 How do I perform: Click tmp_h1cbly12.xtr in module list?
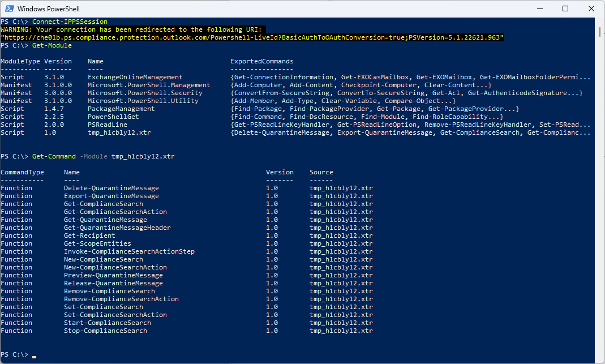pos(119,132)
